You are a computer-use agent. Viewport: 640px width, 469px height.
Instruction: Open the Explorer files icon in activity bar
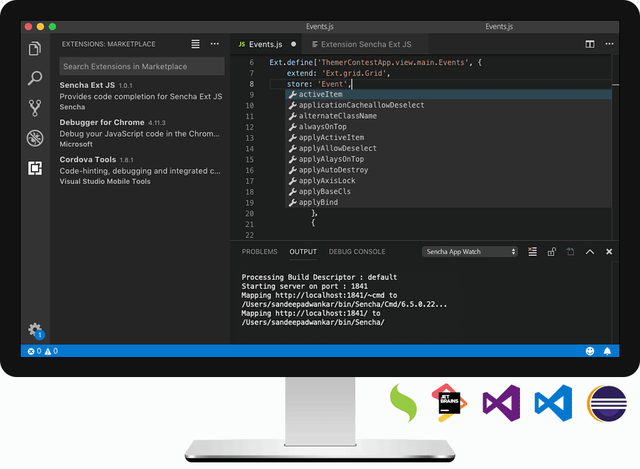click(35, 49)
